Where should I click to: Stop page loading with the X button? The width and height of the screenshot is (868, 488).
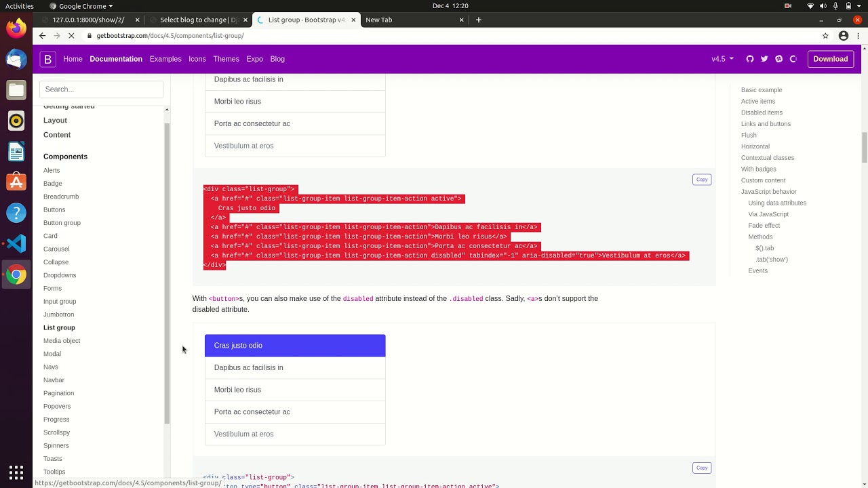click(x=71, y=36)
